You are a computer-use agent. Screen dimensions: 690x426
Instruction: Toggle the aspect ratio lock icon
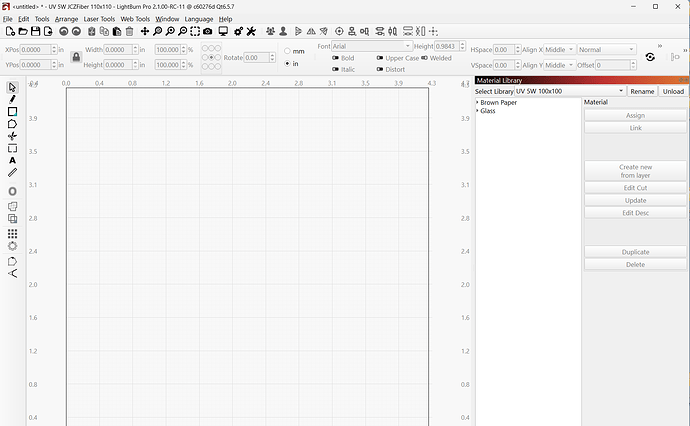[76, 57]
